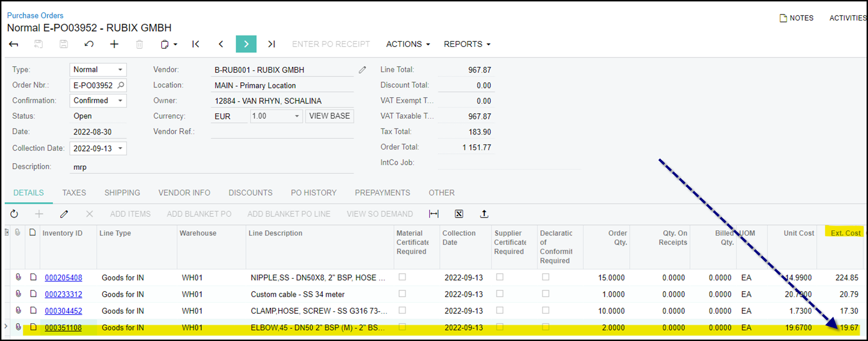This screenshot has width=868, height=341.
Task: Open inventory item 000205408 link
Action: coord(63,278)
